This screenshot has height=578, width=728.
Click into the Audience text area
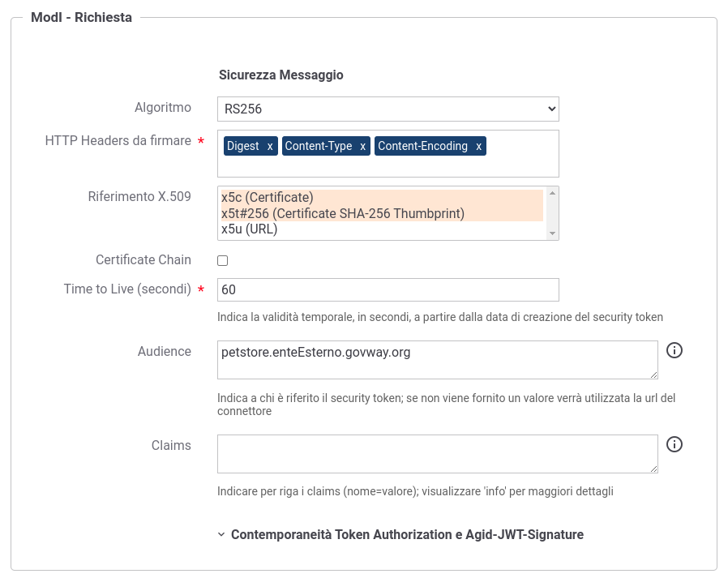click(x=437, y=360)
